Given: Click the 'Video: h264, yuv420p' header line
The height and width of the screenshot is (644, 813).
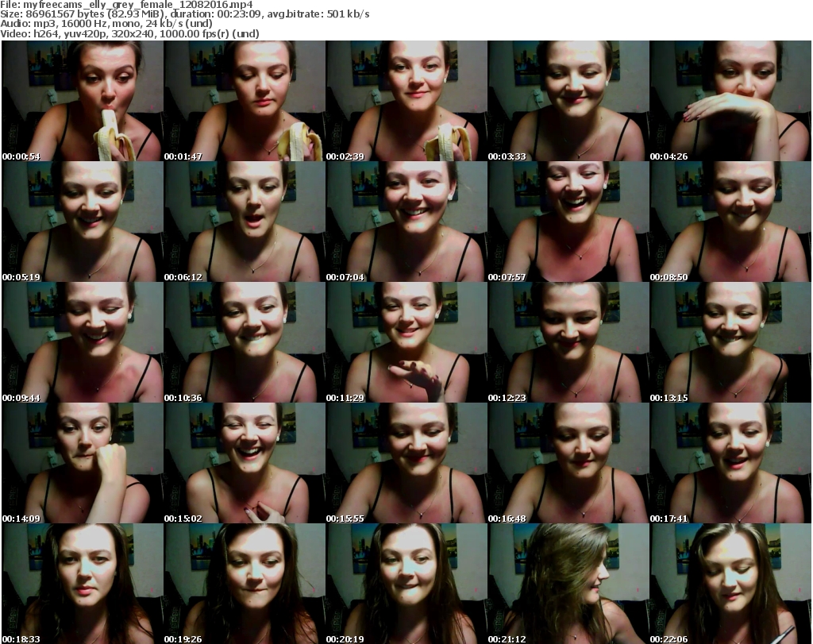Looking at the screenshot, I should (129, 33).
